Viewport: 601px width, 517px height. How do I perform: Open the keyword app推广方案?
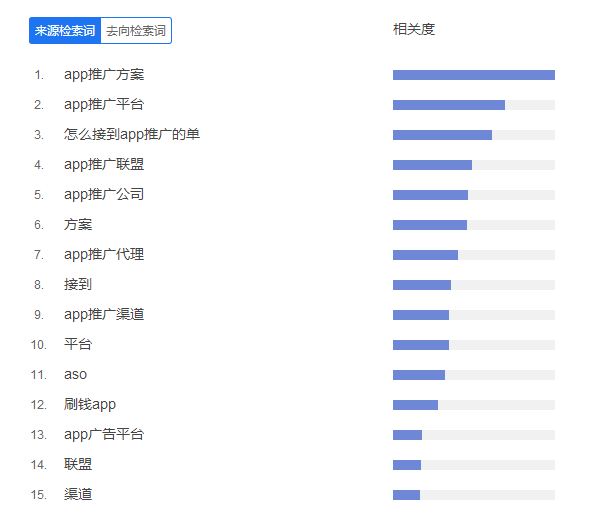[x=104, y=75]
